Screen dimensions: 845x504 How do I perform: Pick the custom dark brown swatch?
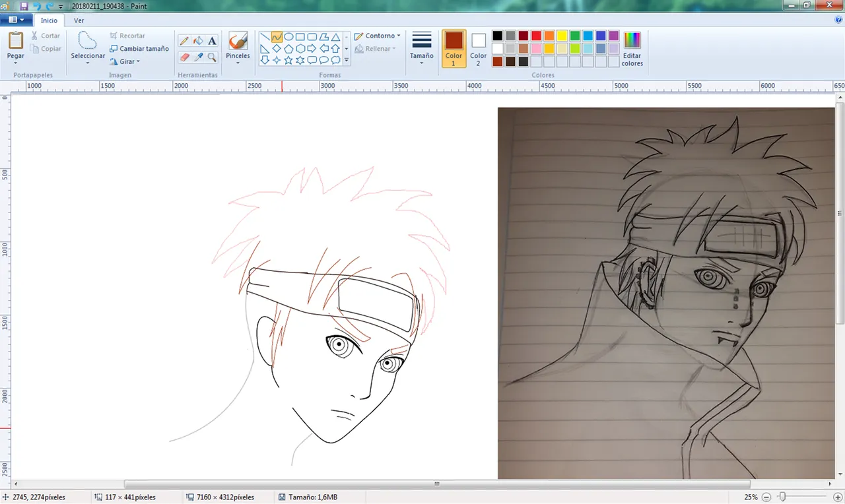click(x=510, y=61)
